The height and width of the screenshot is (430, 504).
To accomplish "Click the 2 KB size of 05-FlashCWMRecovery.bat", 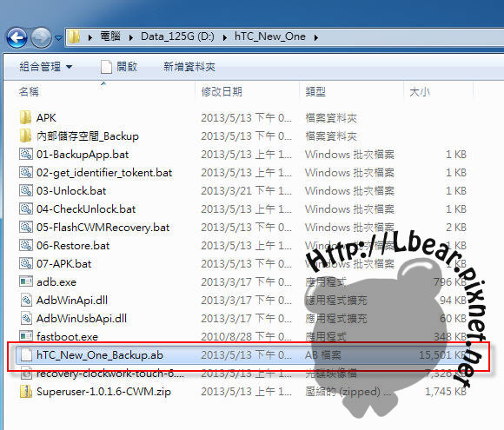I will pyautogui.click(x=456, y=228).
